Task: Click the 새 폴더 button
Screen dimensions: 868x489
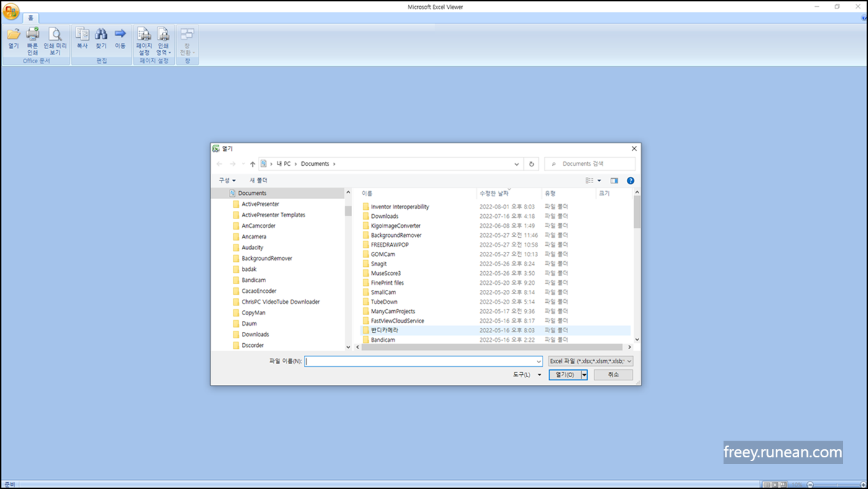Action: 259,180
